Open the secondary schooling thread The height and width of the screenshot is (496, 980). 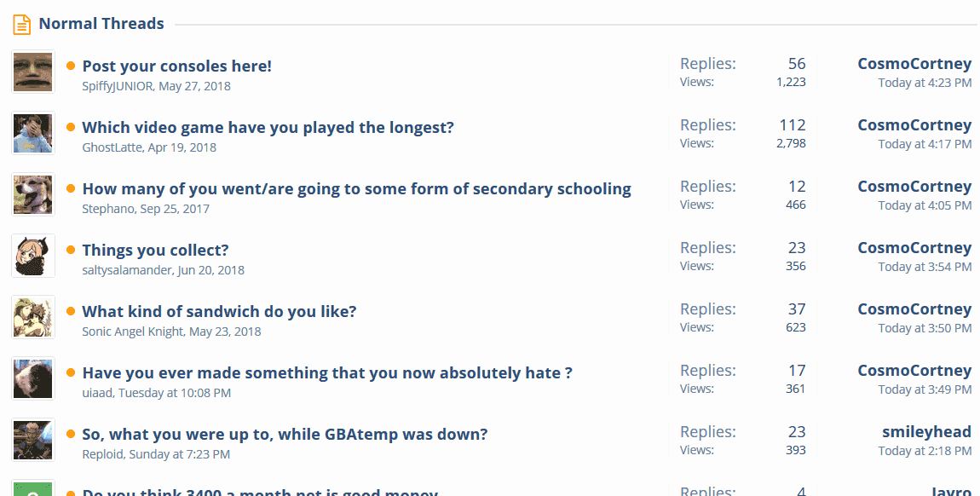pos(357,188)
